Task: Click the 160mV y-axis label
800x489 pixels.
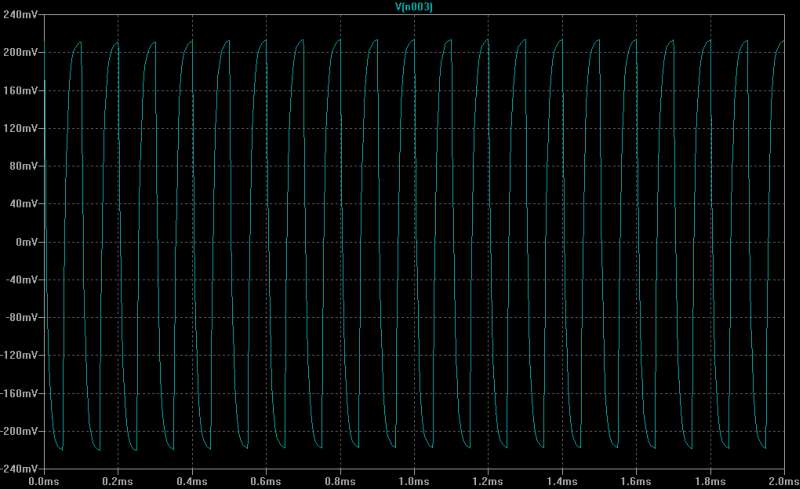Action: pyautogui.click(x=20, y=90)
